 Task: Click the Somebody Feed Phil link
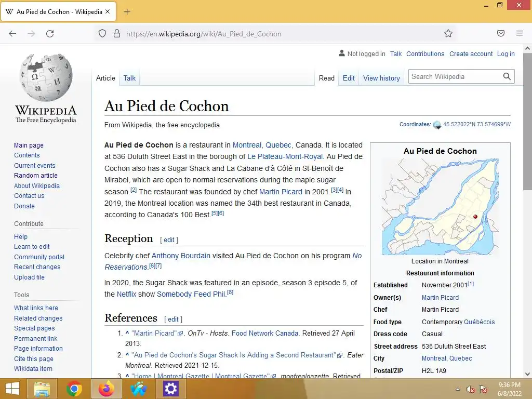point(191,294)
